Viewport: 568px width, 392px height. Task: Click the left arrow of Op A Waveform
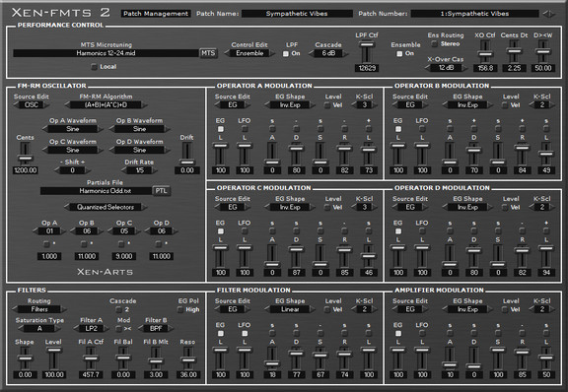coord(45,129)
